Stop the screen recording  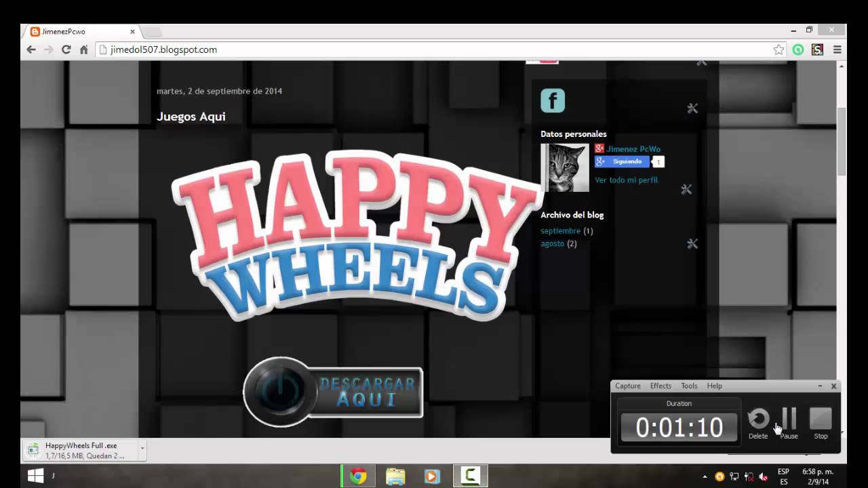click(821, 424)
